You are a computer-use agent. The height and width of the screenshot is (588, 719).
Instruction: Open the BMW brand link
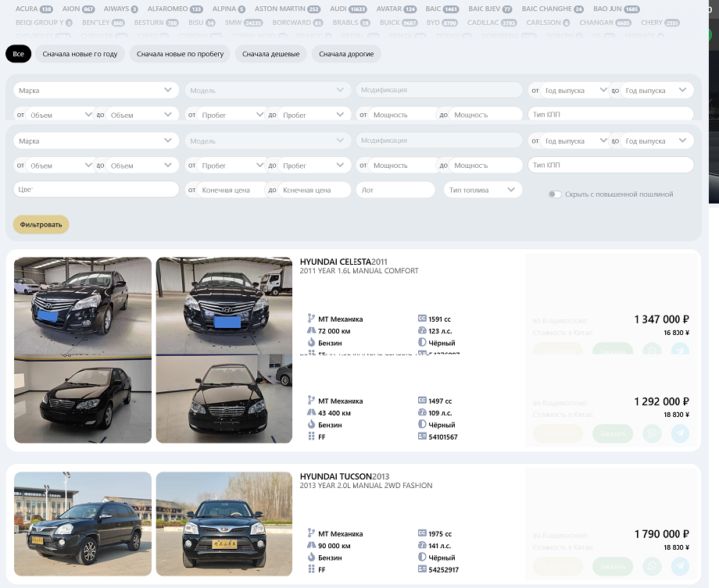point(244,23)
